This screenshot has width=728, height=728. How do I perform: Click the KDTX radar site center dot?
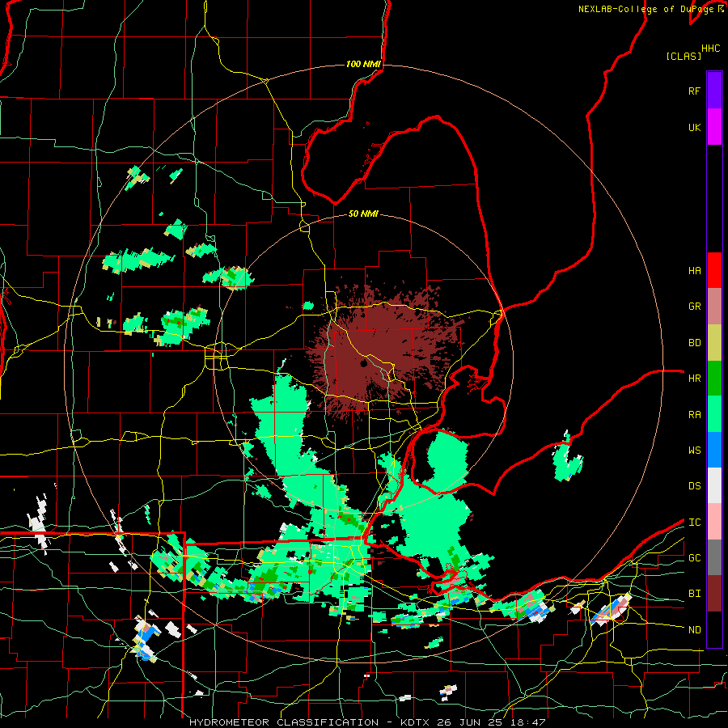[x=363, y=363]
